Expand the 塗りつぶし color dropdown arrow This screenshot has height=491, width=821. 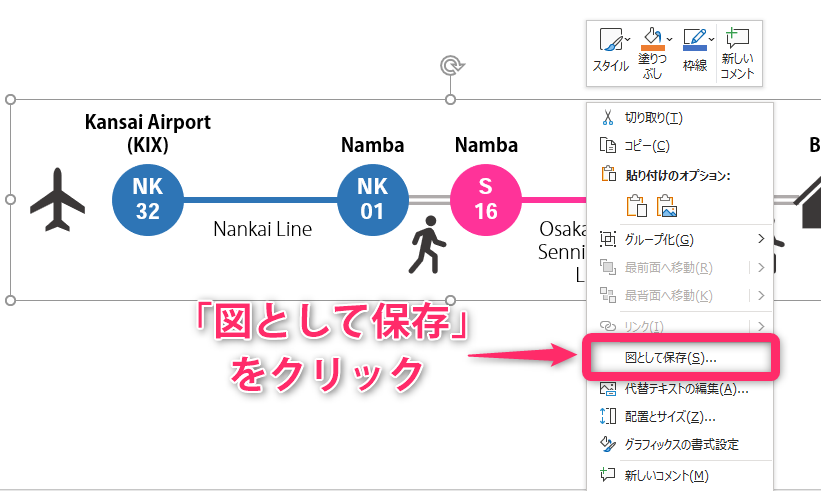(x=670, y=39)
